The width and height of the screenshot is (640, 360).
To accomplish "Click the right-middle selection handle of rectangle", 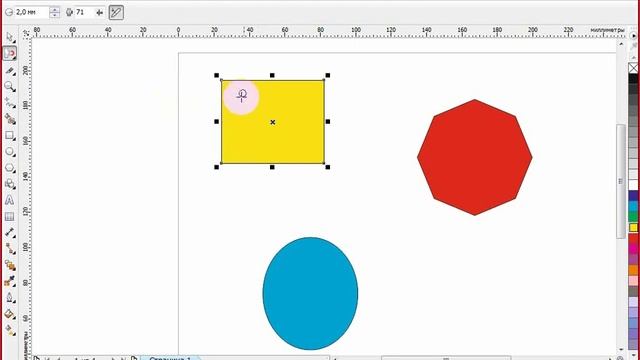I will pos(328,122).
